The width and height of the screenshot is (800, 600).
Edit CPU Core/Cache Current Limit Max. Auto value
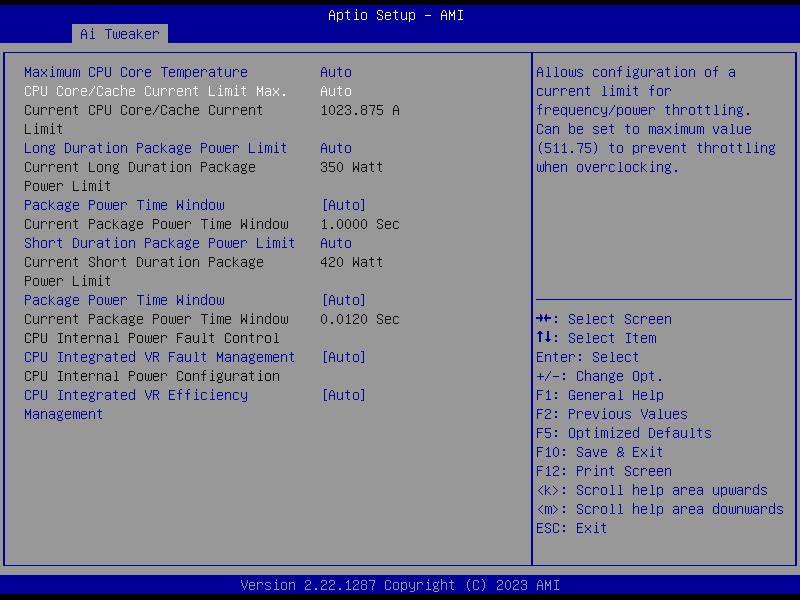pyautogui.click(x=336, y=91)
